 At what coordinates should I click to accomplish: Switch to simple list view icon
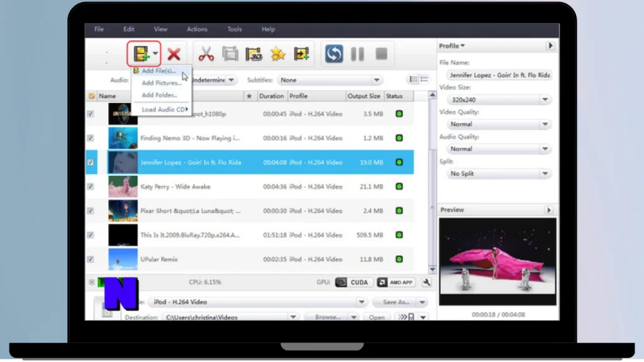425,79
